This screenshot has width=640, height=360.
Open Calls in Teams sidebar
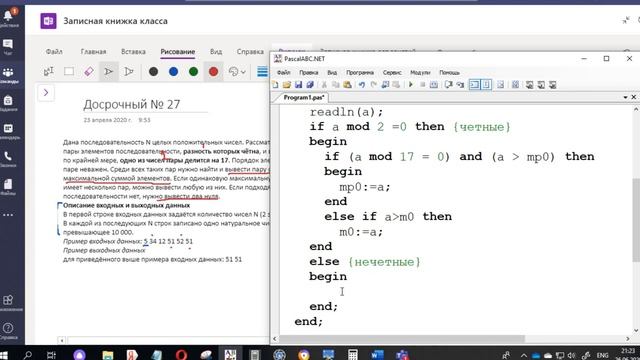(8, 159)
